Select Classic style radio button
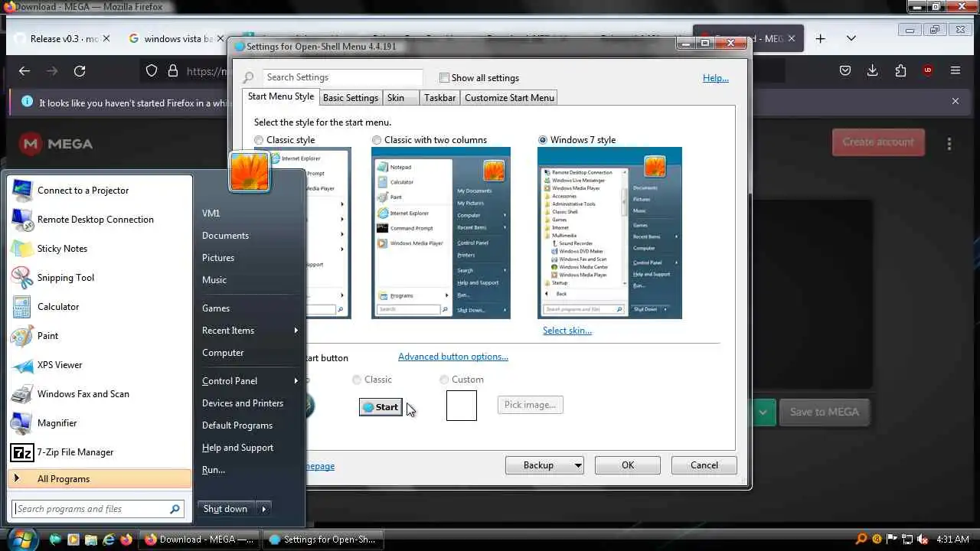The width and height of the screenshot is (980, 551). pyautogui.click(x=259, y=140)
